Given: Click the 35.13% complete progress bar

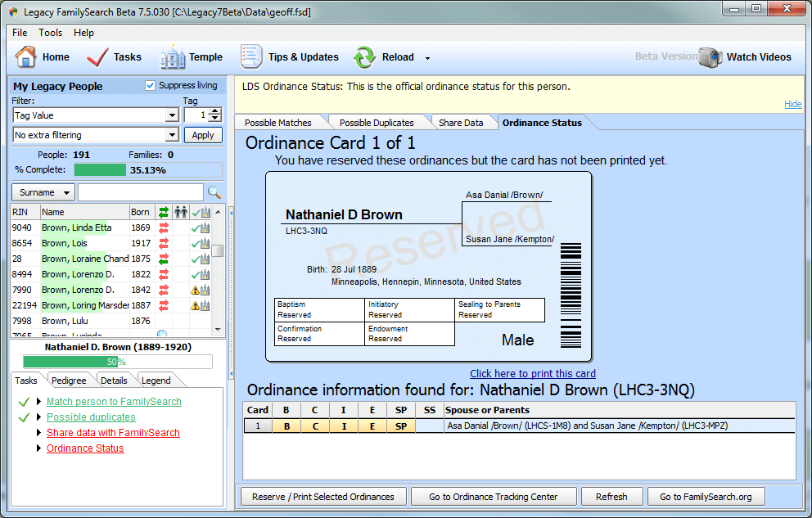Looking at the screenshot, I should coord(148,169).
